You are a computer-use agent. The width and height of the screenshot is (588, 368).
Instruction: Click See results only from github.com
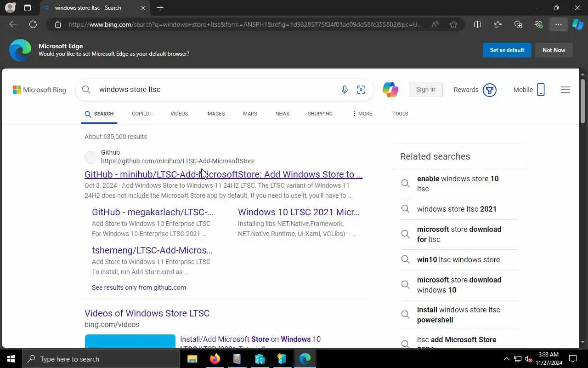tap(139, 287)
